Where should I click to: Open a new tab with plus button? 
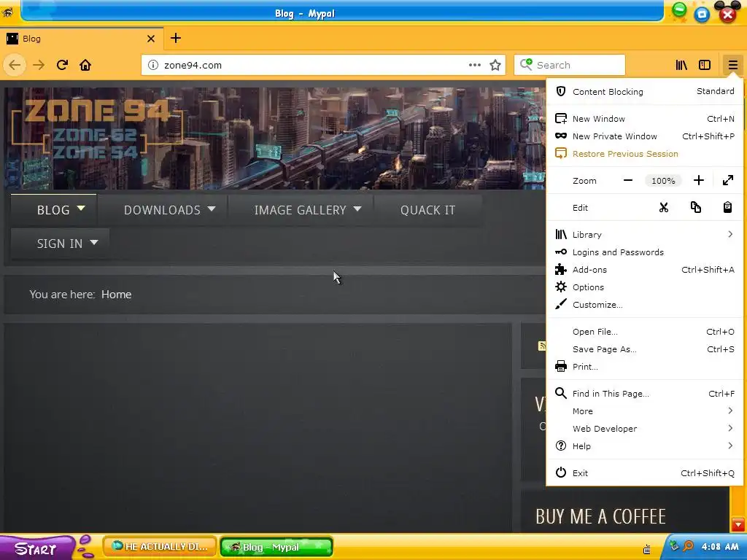(x=176, y=38)
